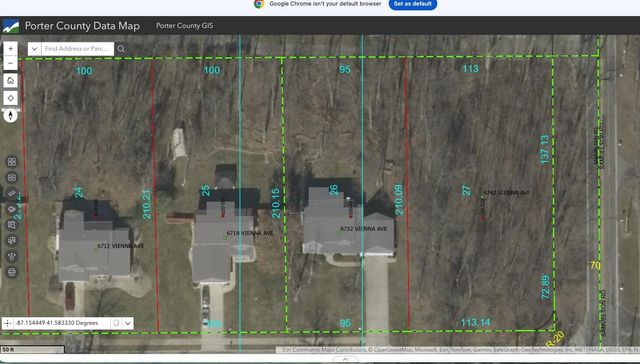The width and height of the screenshot is (640, 364).
Task: Select the 6742 VIENNA AVE address label
Action: [507, 193]
